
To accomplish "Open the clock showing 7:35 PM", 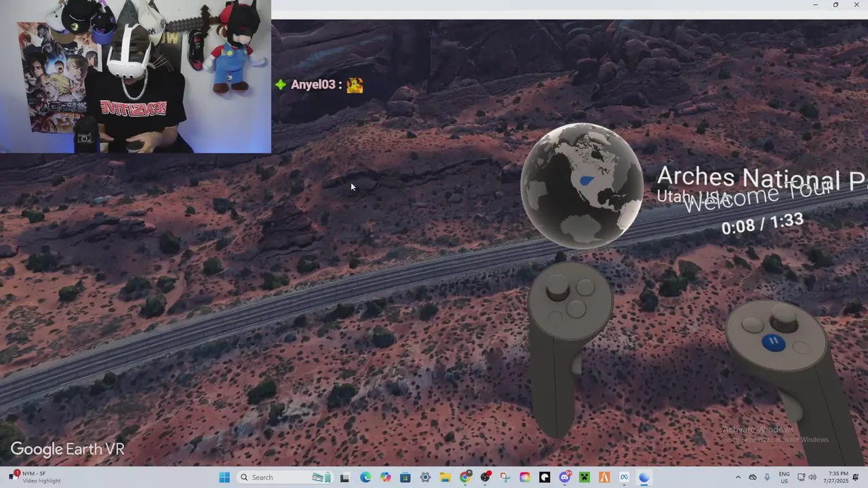I will point(835,477).
